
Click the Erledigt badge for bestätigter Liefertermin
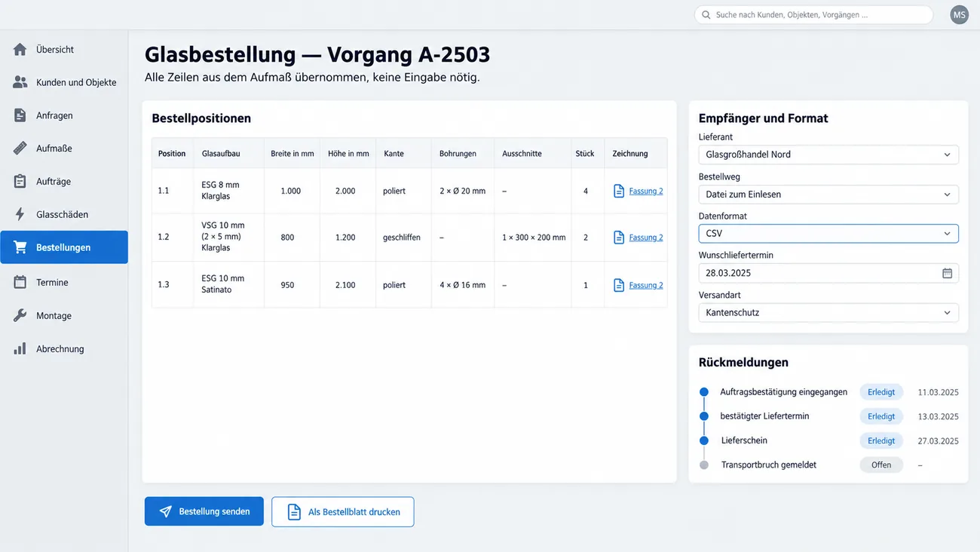(x=881, y=416)
